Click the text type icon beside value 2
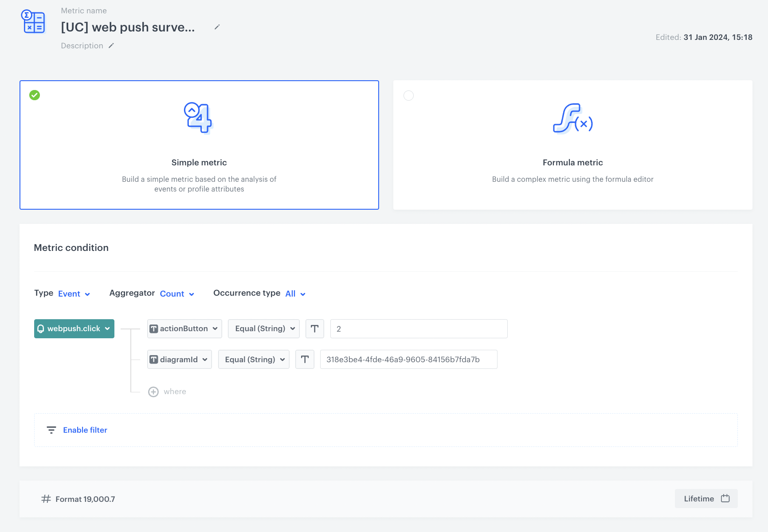The image size is (768, 532). (315, 329)
